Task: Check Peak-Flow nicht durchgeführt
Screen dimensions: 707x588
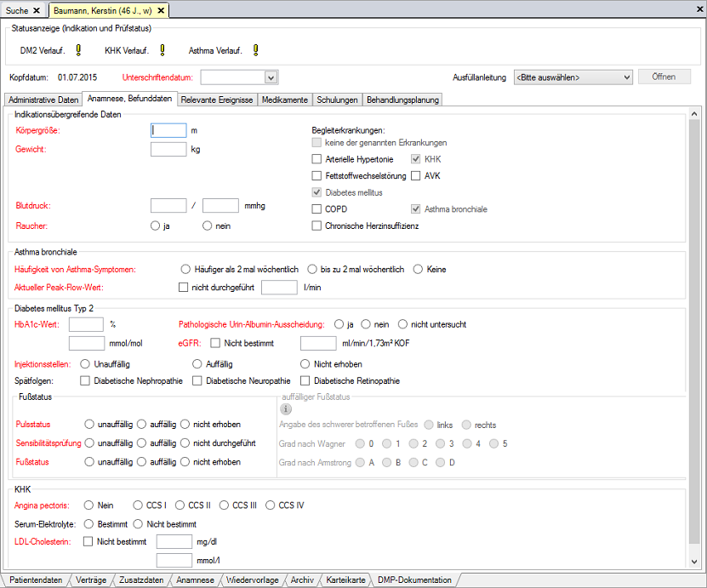Action: pos(183,288)
